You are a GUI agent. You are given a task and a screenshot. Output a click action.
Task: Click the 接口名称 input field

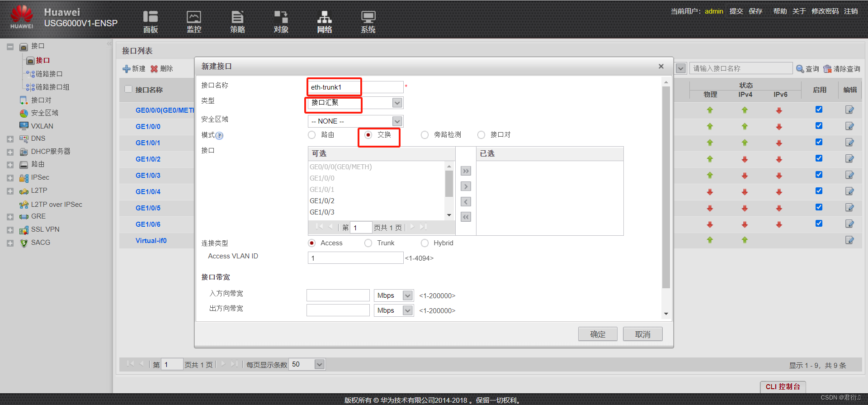click(355, 87)
